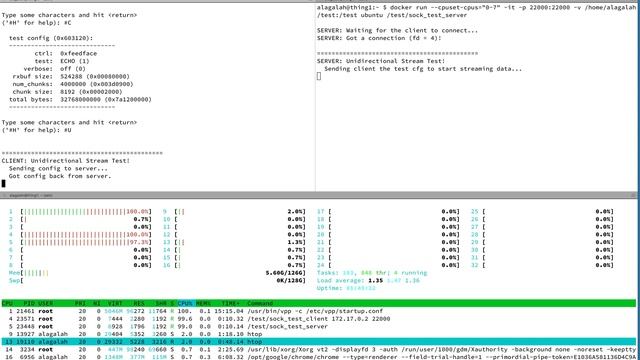Click 'SERVER: Unidirectional Stream Test!' line
The height and width of the screenshot is (360, 640).
(381, 61)
